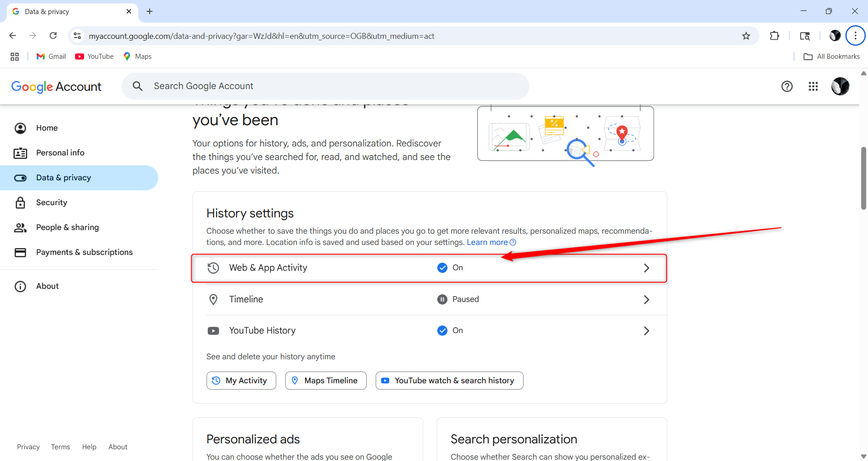Open Security in the sidebar
This screenshot has width=868, height=461.
pos(79,202)
